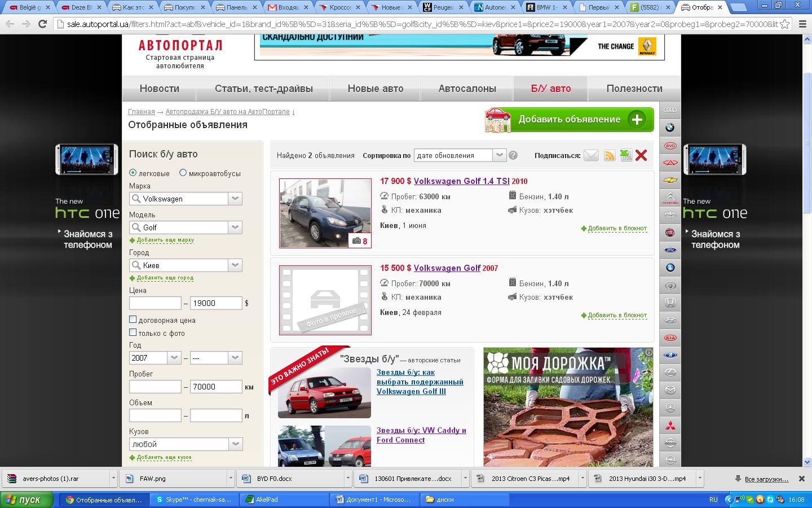Image resolution: width=812 pixels, height=508 pixels.
Task: Tick the 'только с фото' checkbox
Action: click(x=133, y=332)
